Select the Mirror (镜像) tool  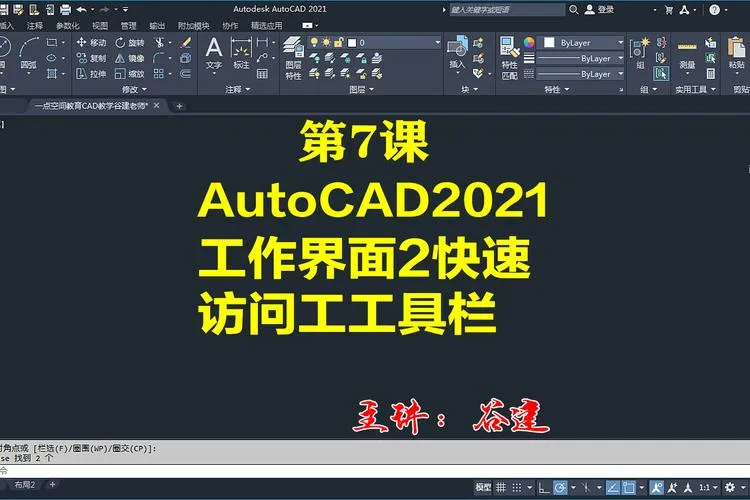click(130, 58)
